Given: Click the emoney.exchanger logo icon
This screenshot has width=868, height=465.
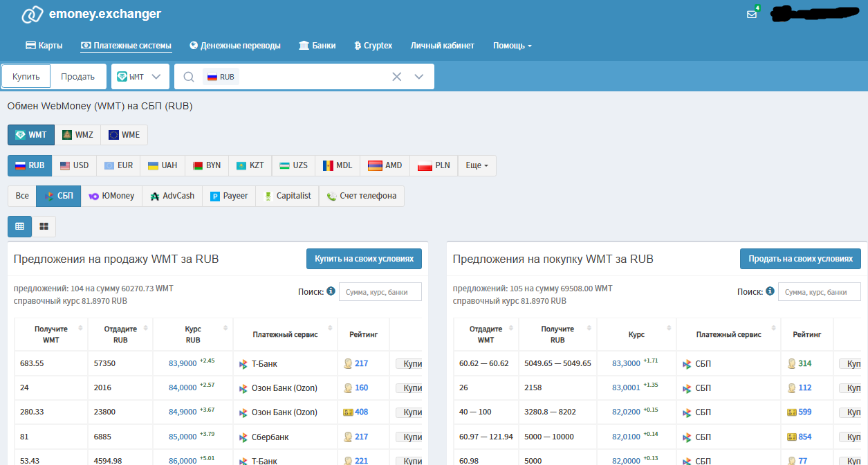Looking at the screenshot, I should 33,15.
